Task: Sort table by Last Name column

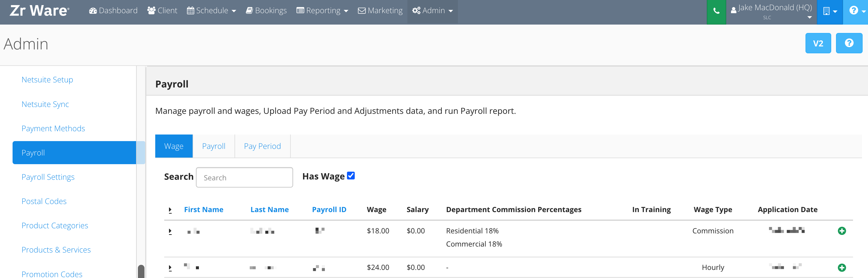Action: [x=269, y=209]
